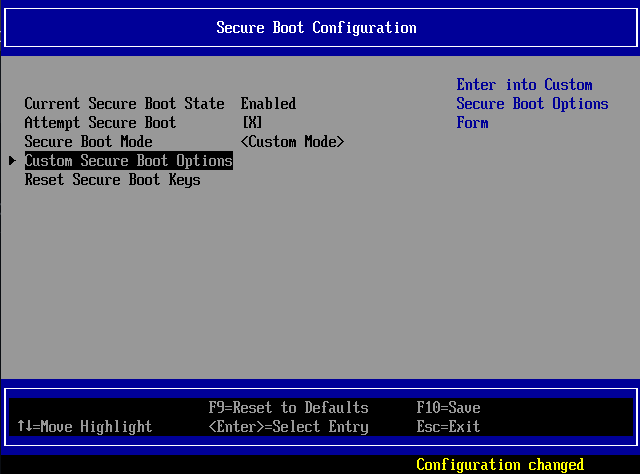Click the arrow marker beside Custom Secure Boot Options
This screenshot has height=474, width=640.
(x=12, y=161)
